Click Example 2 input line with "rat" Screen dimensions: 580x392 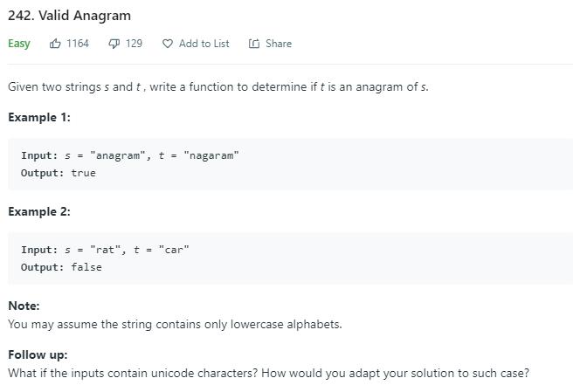point(105,250)
